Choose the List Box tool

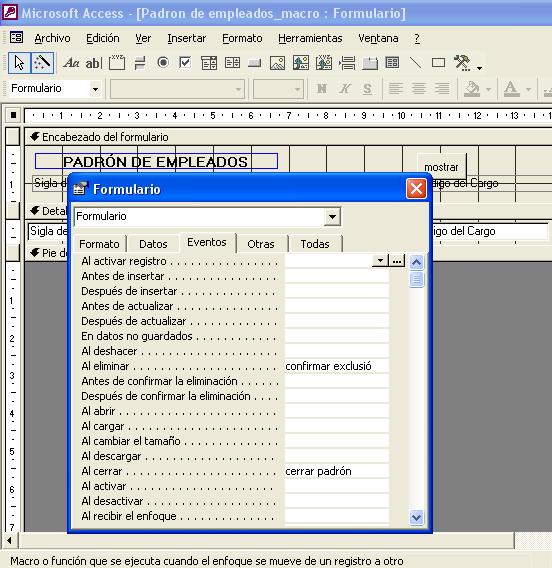coord(232,63)
